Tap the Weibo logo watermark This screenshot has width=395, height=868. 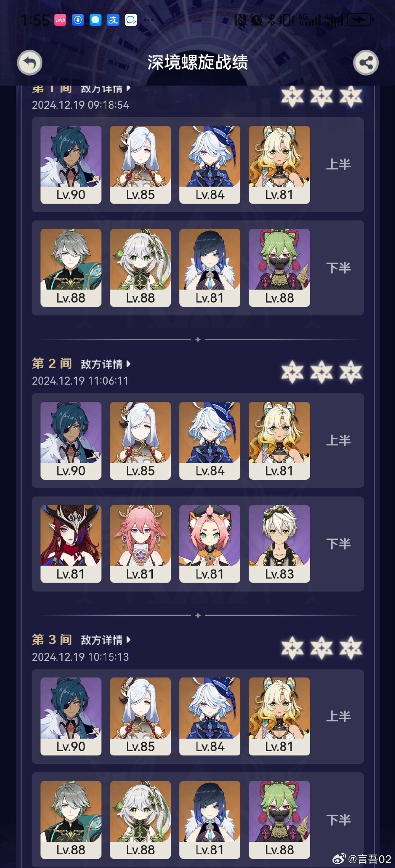[339, 858]
